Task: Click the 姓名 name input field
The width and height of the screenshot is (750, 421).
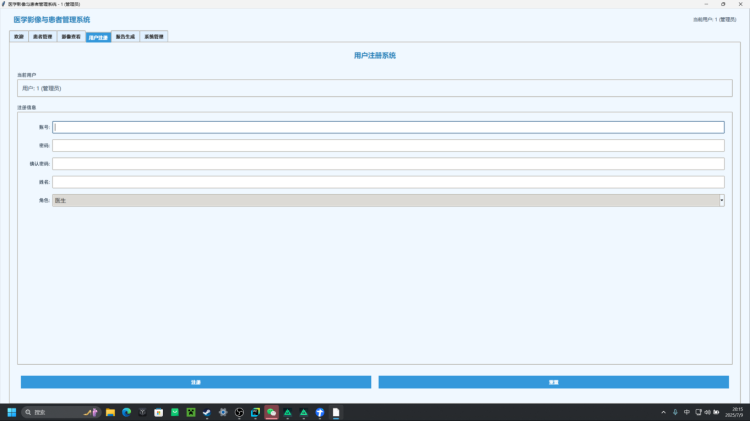Action: click(388, 182)
